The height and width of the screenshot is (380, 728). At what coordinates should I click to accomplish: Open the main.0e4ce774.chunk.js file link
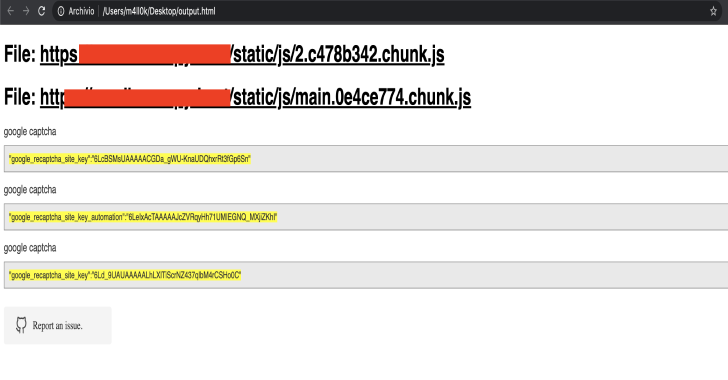click(255, 98)
